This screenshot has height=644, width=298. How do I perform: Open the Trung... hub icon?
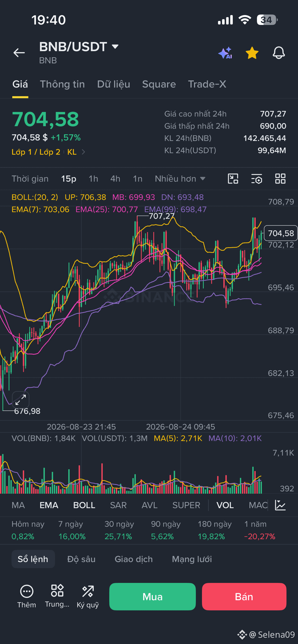coord(57,596)
